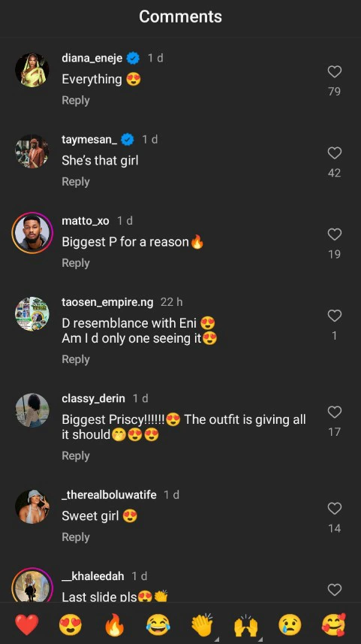Tap heart on matto_xo's comment

point(334,234)
